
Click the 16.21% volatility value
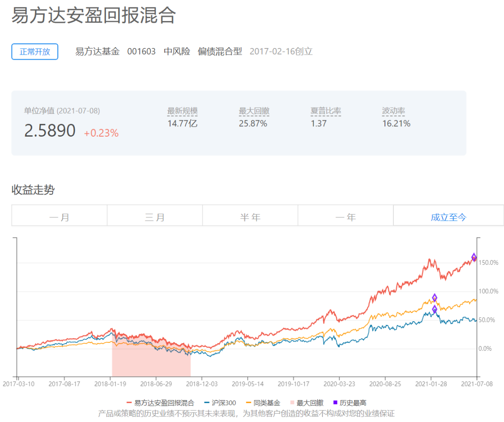point(396,124)
